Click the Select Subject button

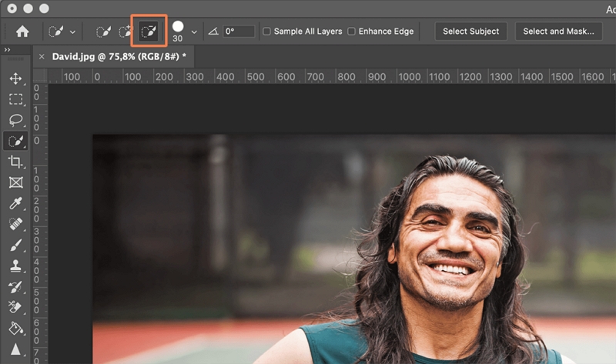pos(470,32)
